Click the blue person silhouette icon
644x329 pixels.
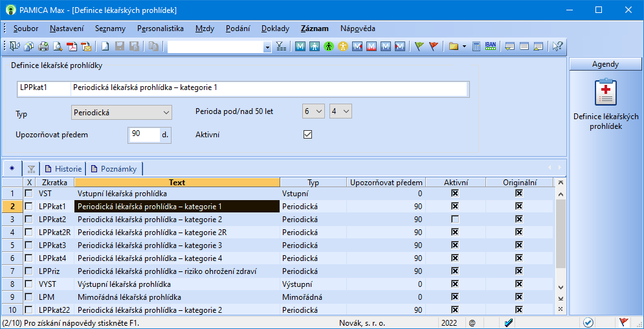point(314,47)
